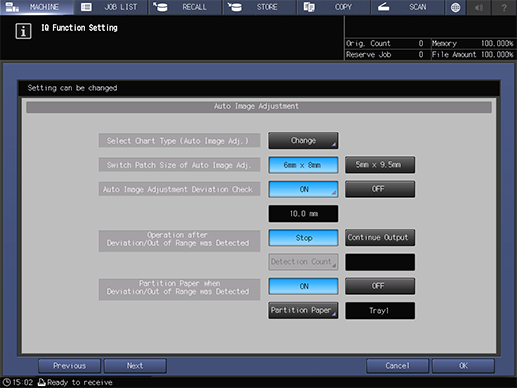This screenshot has width=517, height=388.
Task: Cancel the IQ function settings
Action: click(397, 366)
